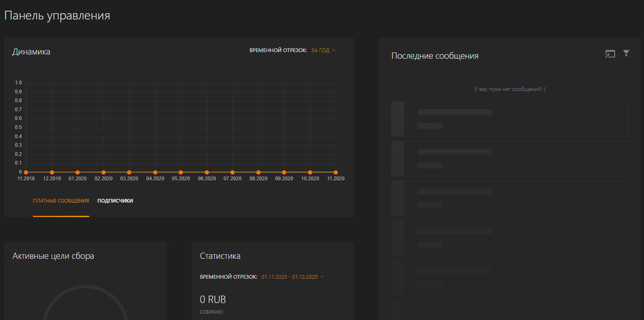Pick the 04.2020 data point on Динамика chart
Viewport: 644px width, 320px height.
[155, 172]
